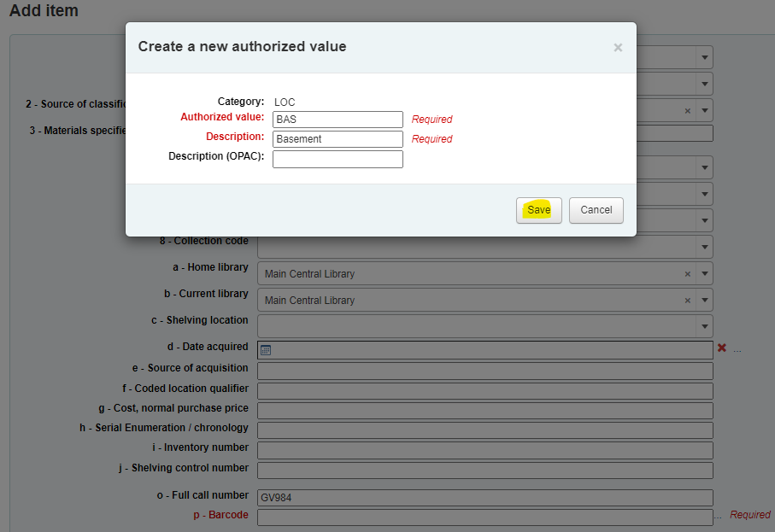This screenshot has width=775, height=532.
Task: Click the Cost, normal purchase price field
Action: click(484, 411)
